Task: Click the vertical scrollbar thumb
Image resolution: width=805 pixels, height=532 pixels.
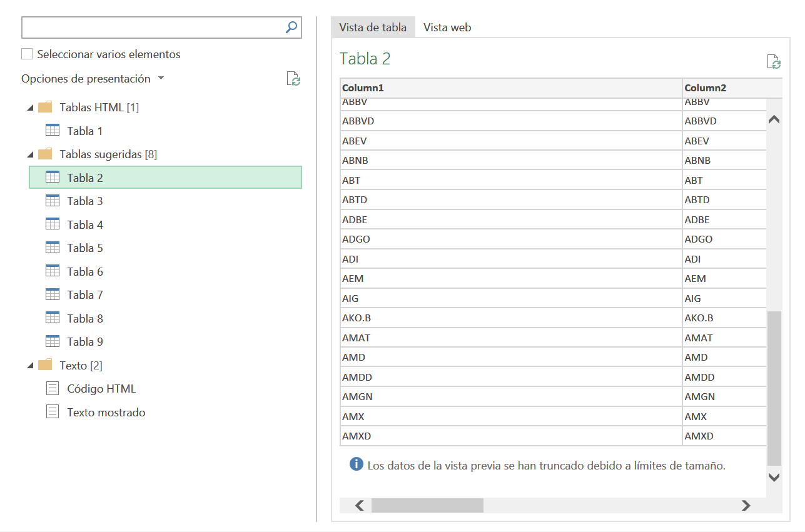Action: click(x=774, y=388)
